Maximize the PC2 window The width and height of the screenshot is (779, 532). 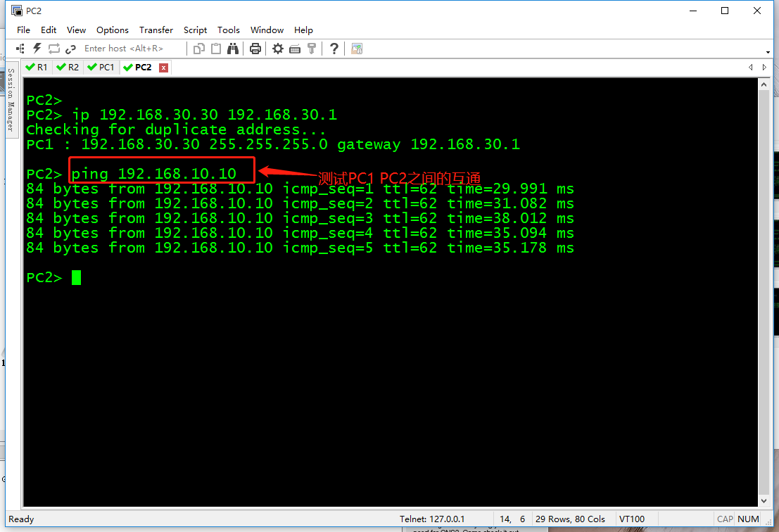tap(725, 11)
